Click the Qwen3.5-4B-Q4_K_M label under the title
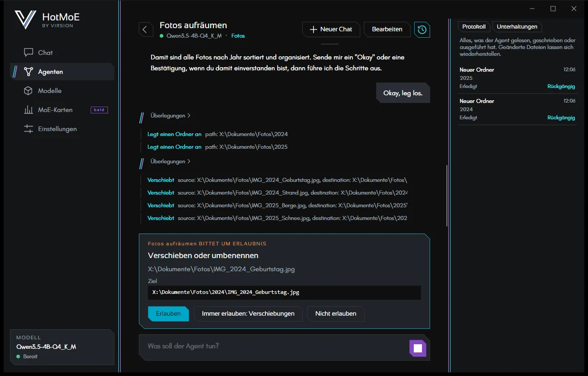Viewport: 588px width, 376px height. 194,36
